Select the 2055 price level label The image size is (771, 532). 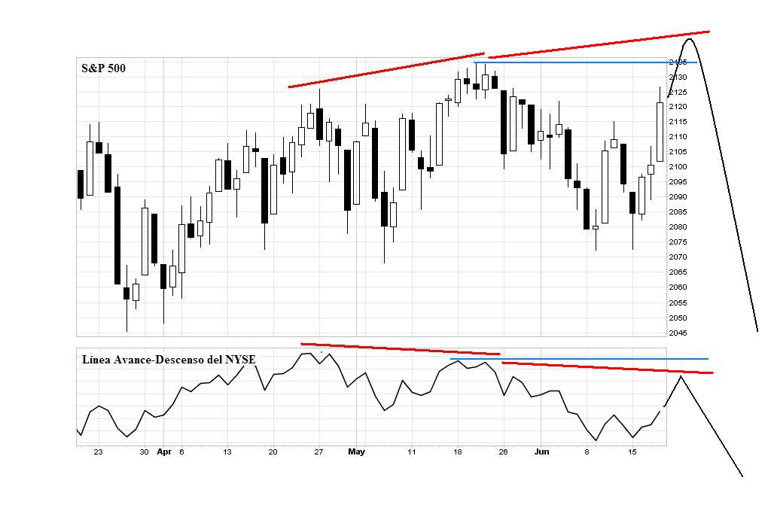[678, 302]
